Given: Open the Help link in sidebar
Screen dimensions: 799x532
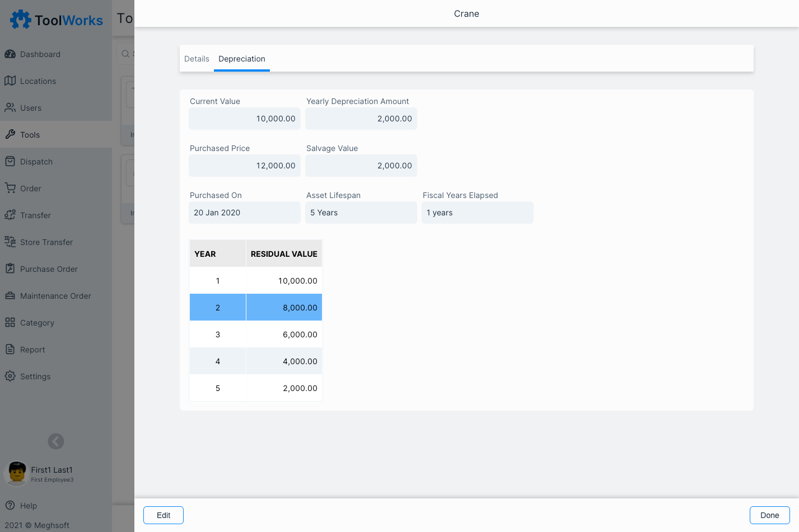Looking at the screenshot, I should 28,506.
